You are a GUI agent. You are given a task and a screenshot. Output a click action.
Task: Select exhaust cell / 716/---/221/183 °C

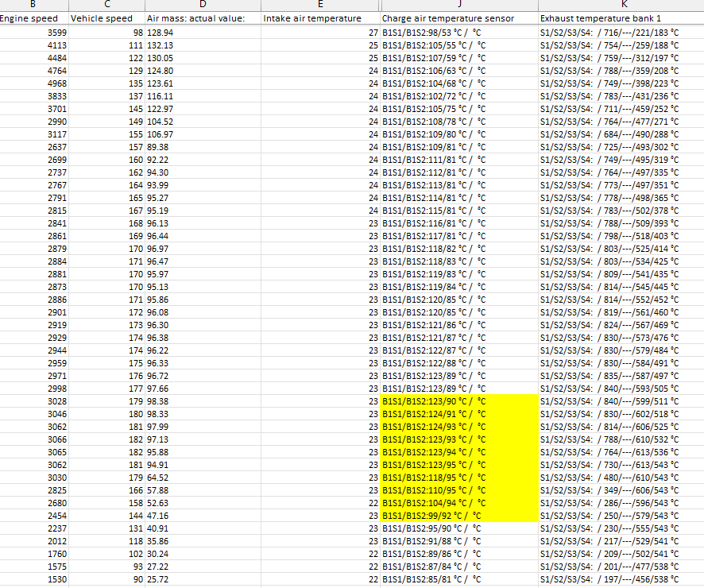(621, 33)
